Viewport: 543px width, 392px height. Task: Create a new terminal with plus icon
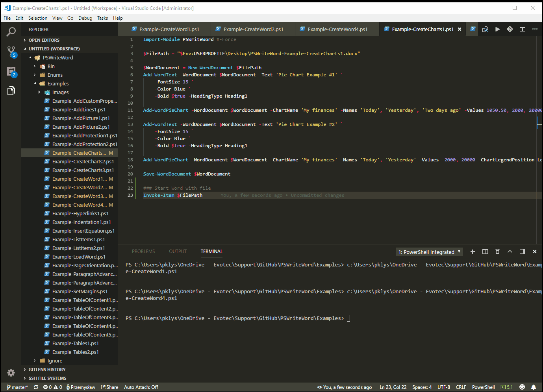click(473, 251)
